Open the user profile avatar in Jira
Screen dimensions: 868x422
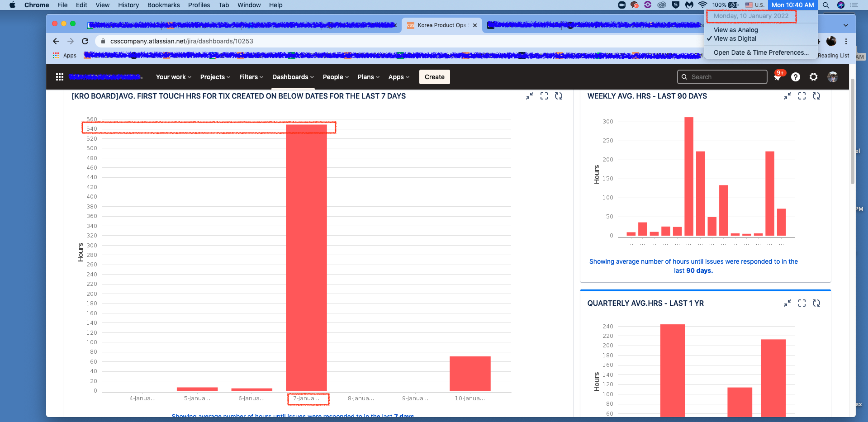(833, 77)
